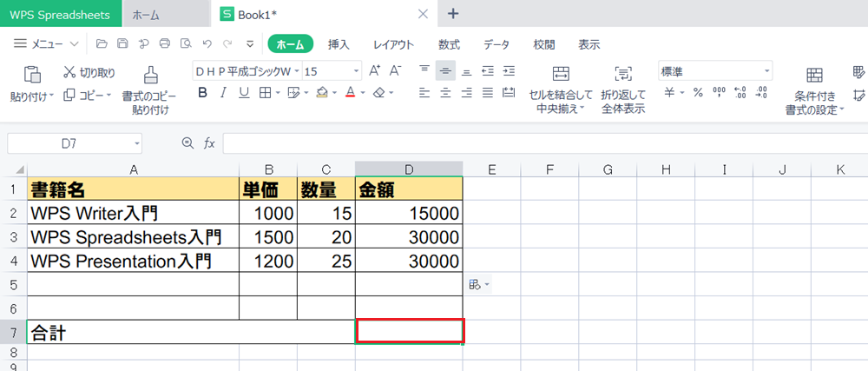This screenshot has width=868, height=371.
Task: Click the merge and center cells icon
Action: coord(561,74)
